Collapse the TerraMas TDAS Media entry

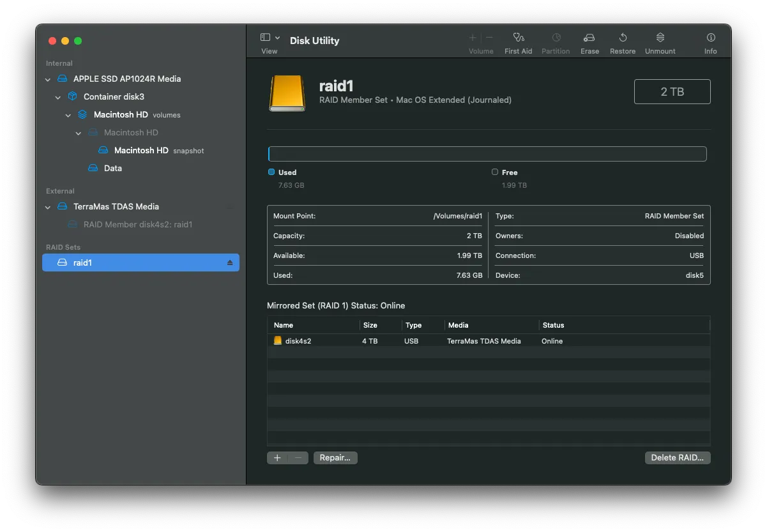(48, 207)
